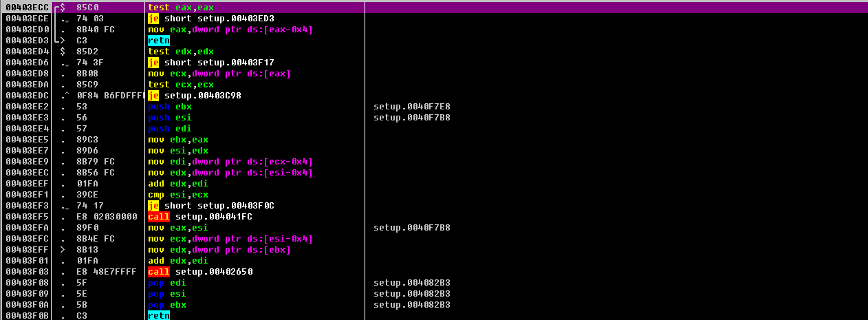Select address 00403ED4 in address column
Screen dimensions: 868x320
pyautogui.click(x=27, y=52)
